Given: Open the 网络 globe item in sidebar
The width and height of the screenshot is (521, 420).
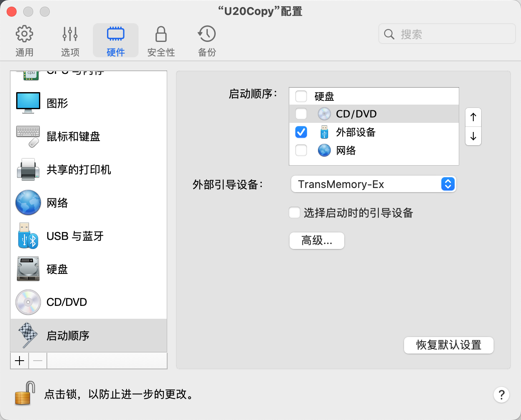Looking at the screenshot, I should tap(28, 203).
